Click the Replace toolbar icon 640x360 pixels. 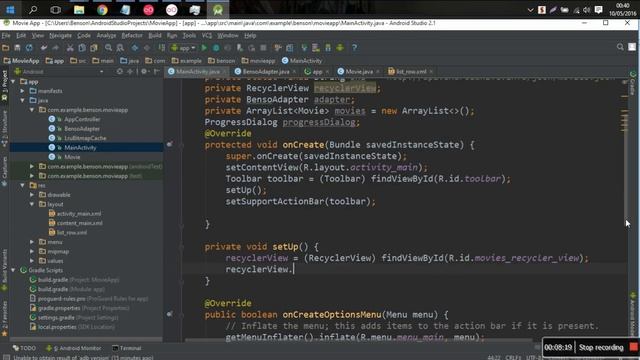(120, 48)
